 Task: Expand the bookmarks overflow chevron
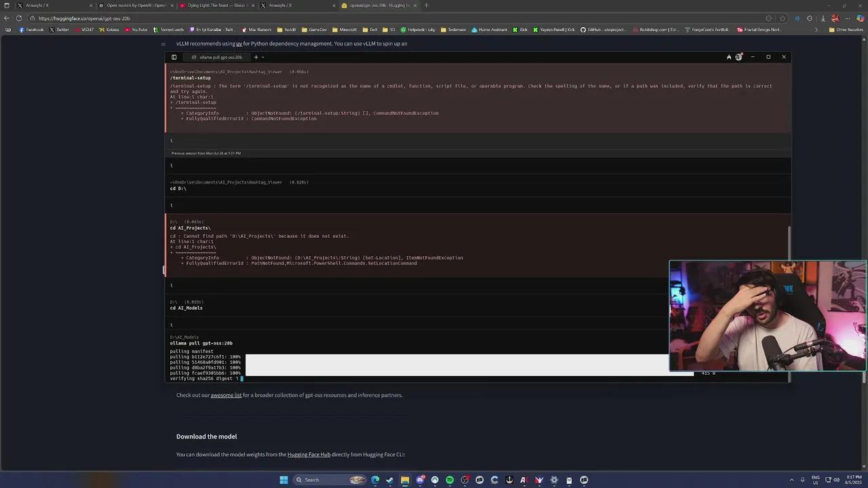[x=816, y=30]
